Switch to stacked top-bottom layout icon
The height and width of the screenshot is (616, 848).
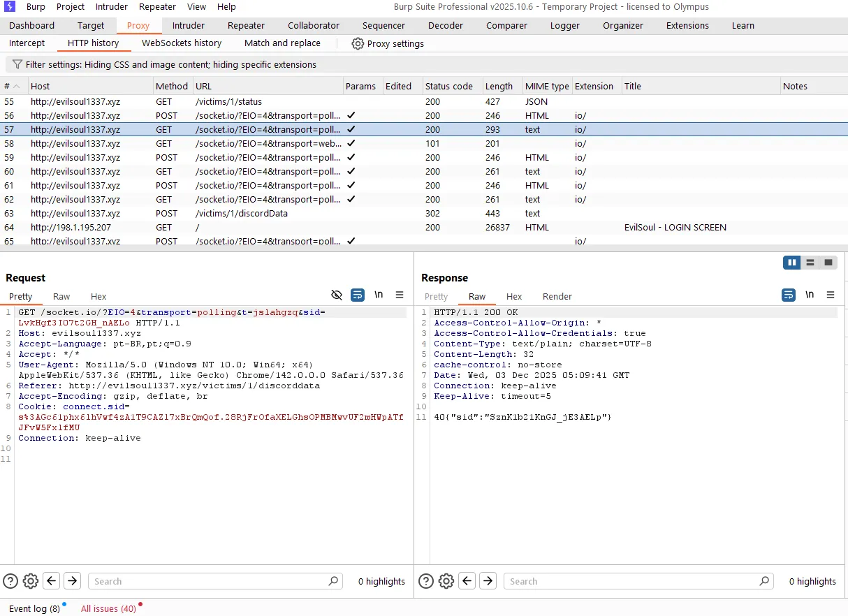click(810, 263)
